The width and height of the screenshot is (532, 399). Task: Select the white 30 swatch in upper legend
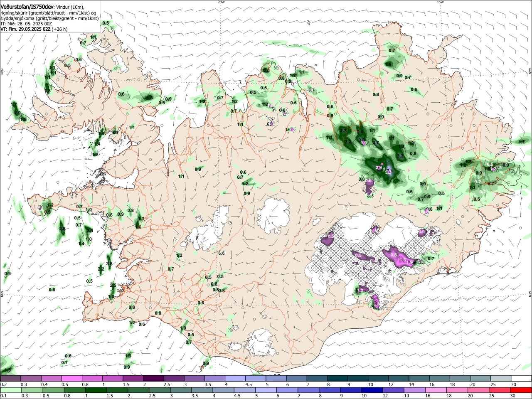521,379
